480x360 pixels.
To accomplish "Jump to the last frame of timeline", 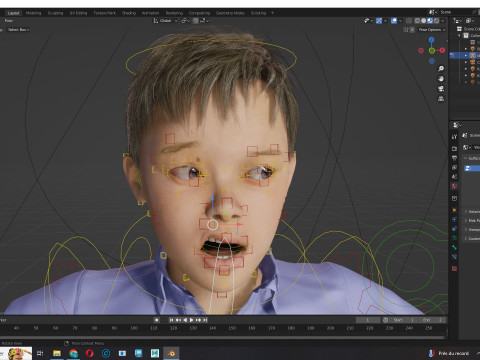I will [205, 320].
